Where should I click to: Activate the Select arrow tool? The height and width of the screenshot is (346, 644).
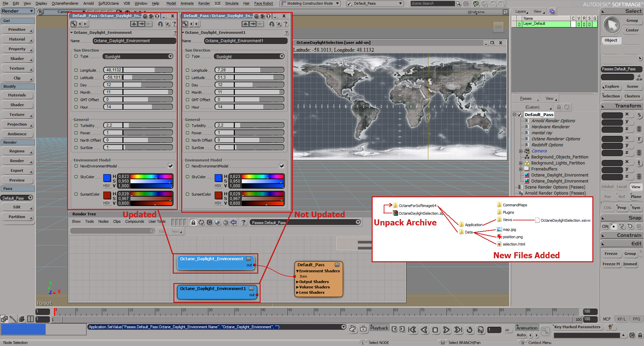[x=612, y=25]
